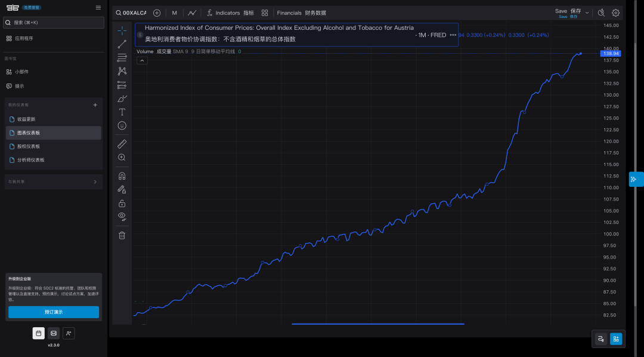Open the AI copilot side tab
Image resolution: width=644 pixels, height=357 pixels.
click(x=635, y=179)
